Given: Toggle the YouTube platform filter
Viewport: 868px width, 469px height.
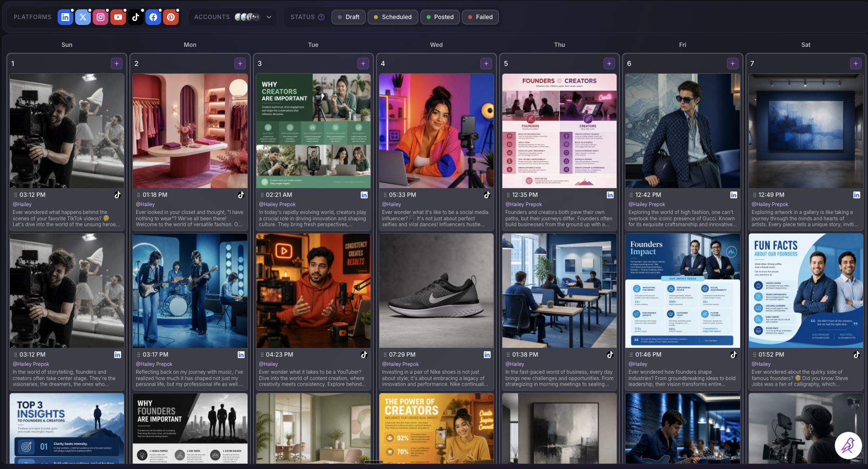Looking at the screenshot, I should point(118,17).
